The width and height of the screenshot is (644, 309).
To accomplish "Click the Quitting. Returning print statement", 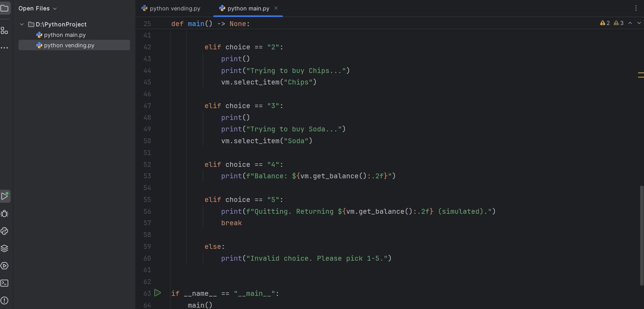I will pyautogui.click(x=358, y=211).
